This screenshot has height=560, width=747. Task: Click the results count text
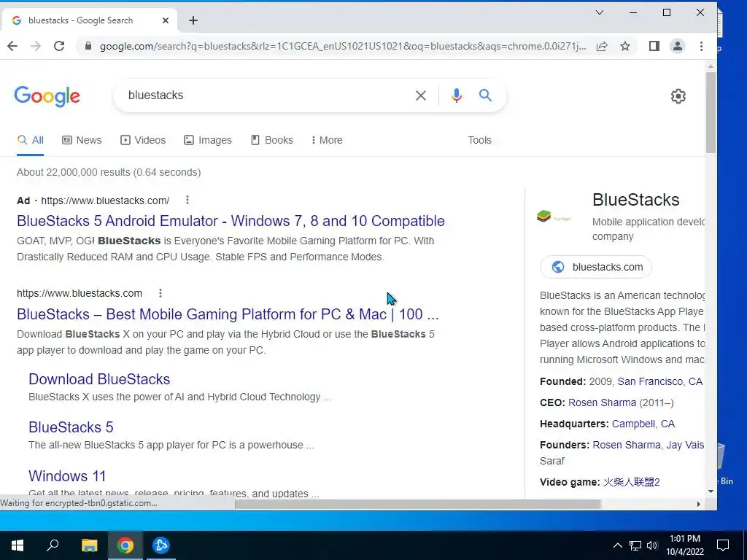click(109, 172)
